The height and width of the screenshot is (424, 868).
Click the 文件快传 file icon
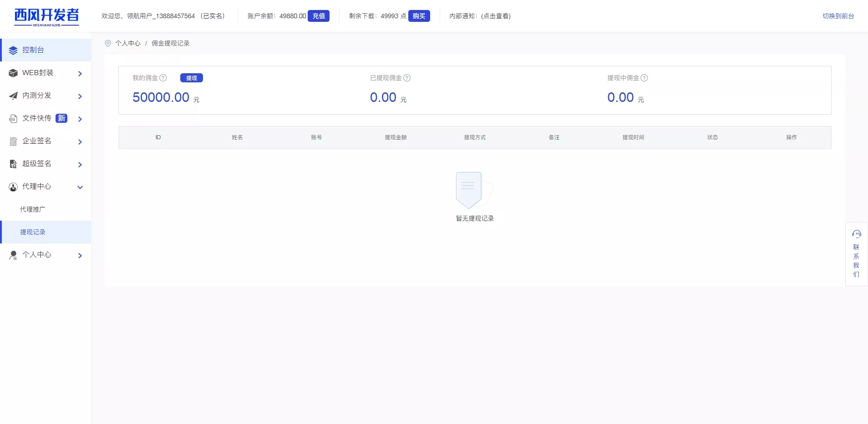pos(13,119)
